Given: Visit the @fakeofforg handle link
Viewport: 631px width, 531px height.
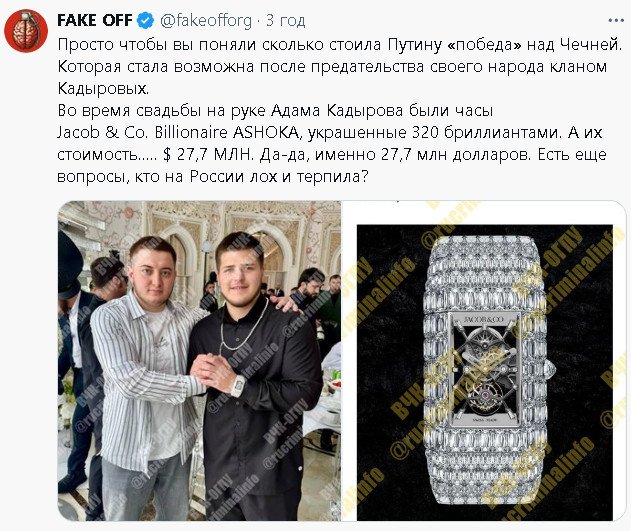Looking at the screenshot, I should pos(206,20).
